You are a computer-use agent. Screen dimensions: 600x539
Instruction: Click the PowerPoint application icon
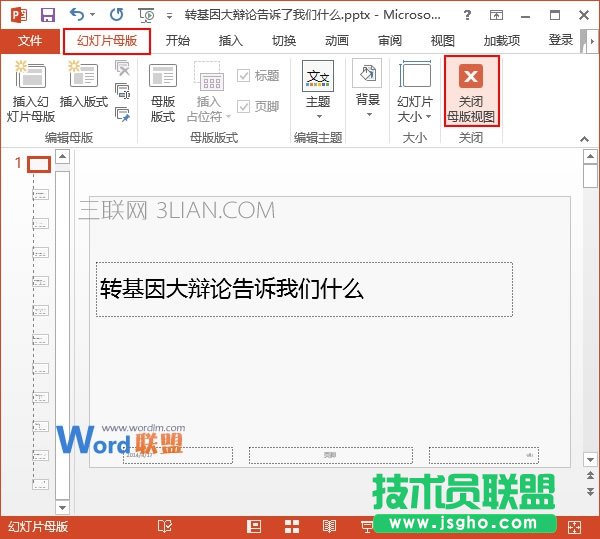click(19, 15)
